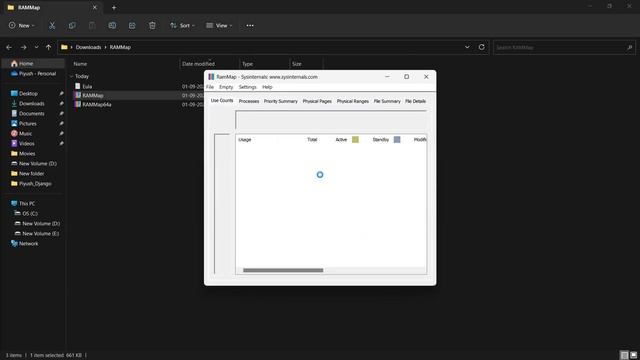Screen dimensions: 640x360
Task: Switch to the Processes tab
Action: click(249, 101)
